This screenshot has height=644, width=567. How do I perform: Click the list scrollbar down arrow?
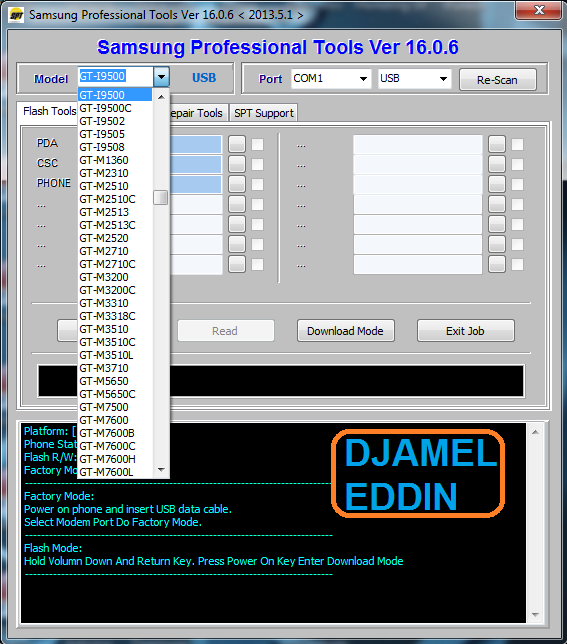click(161, 469)
